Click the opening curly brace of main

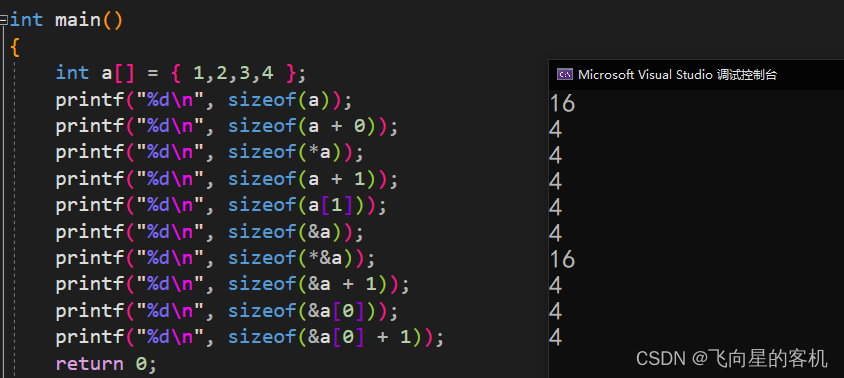[15, 47]
